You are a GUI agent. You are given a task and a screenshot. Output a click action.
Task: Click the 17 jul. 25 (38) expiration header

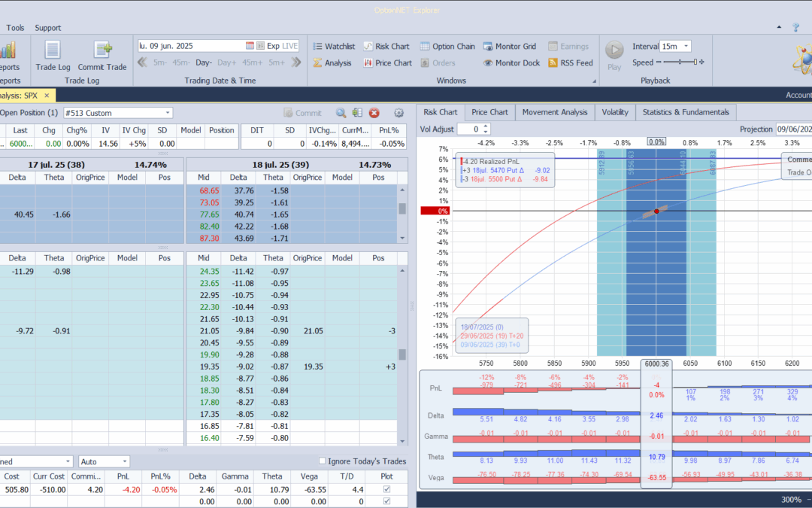[x=92, y=165]
